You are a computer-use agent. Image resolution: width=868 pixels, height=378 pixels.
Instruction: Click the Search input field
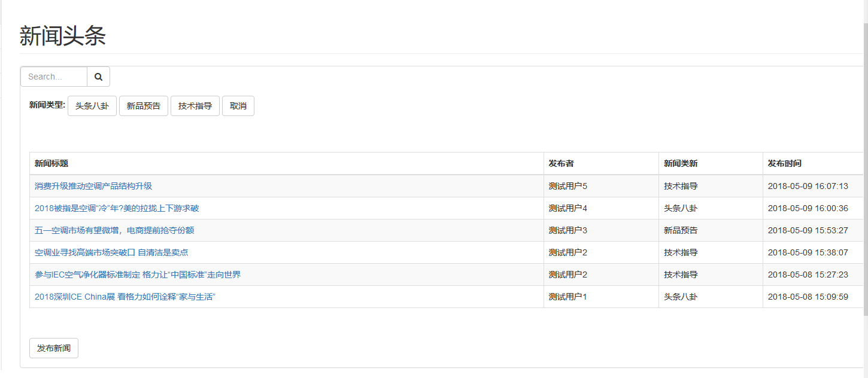54,77
